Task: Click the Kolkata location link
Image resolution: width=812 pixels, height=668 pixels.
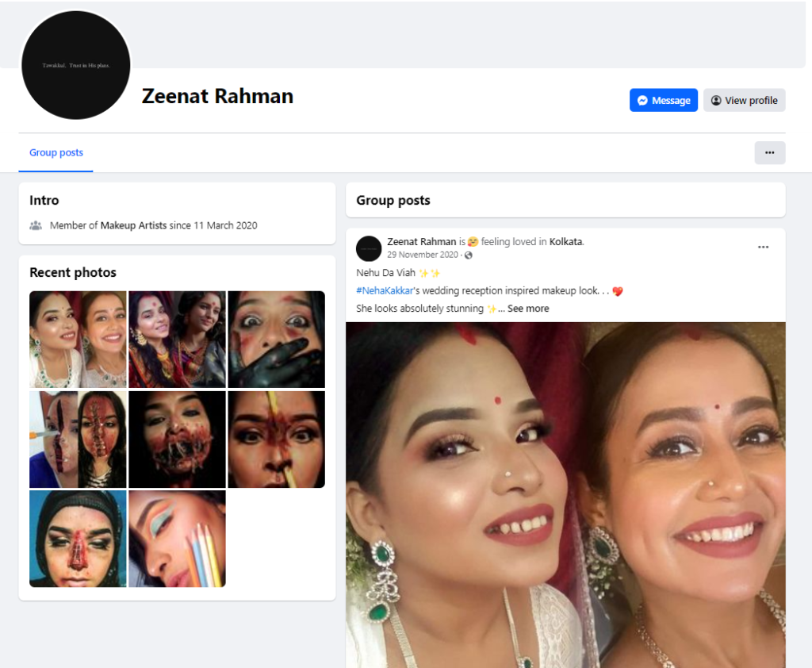Action: pos(566,241)
